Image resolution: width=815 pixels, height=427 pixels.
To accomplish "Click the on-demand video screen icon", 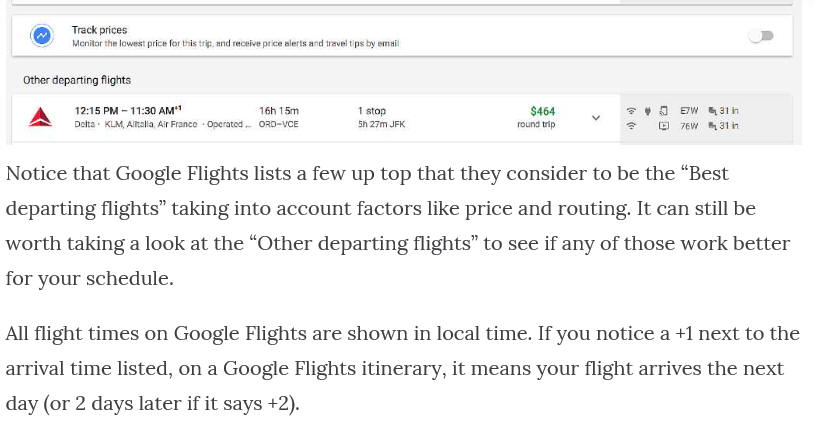I will point(664,126).
